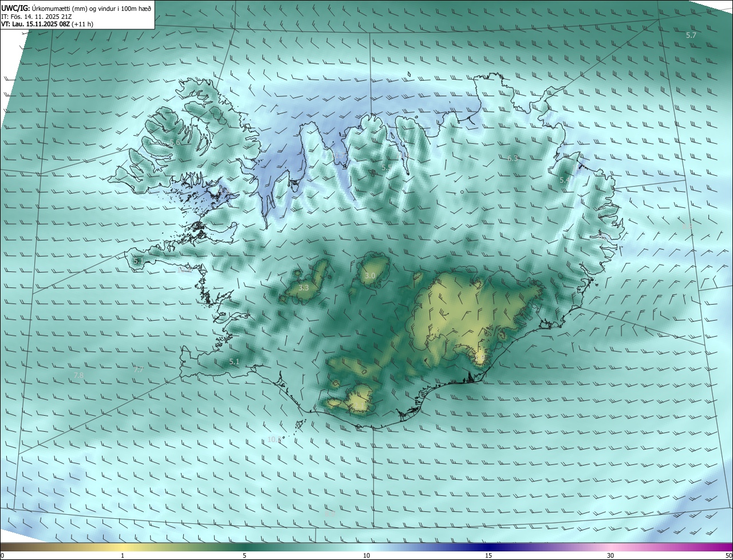Screen dimensions: 733x560
Task: Click the 5.5 value on the map
Action: pyautogui.click(x=387, y=167)
